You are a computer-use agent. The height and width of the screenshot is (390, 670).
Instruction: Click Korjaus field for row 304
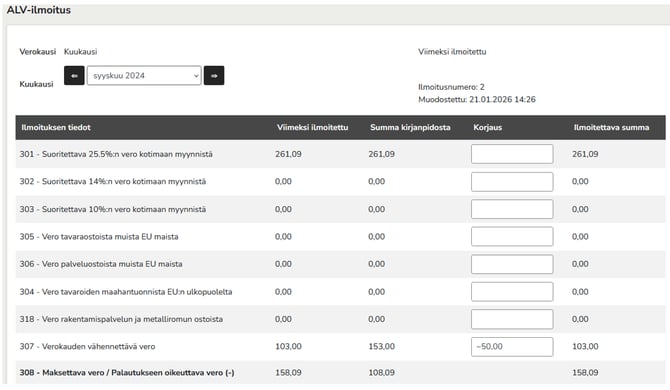[512, 292]
